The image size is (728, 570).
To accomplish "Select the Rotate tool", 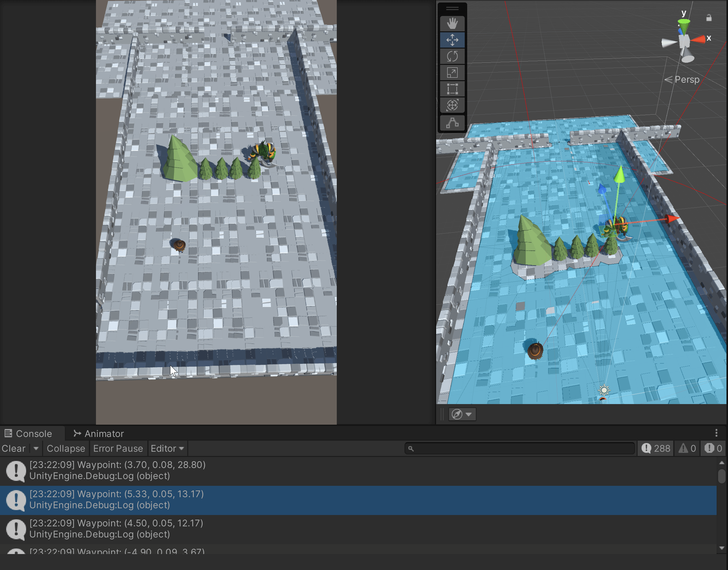I will click(452, 57).
